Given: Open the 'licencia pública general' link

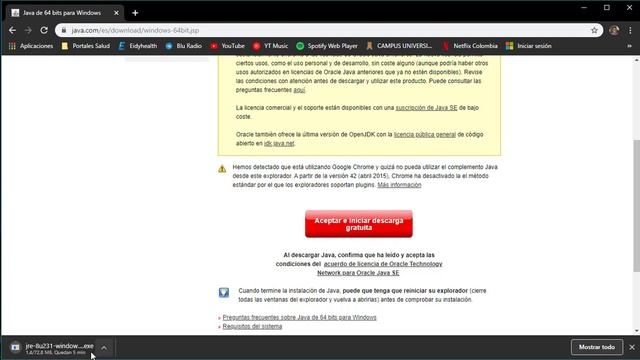Looking at the screenshot, I should tap(424, 134).
